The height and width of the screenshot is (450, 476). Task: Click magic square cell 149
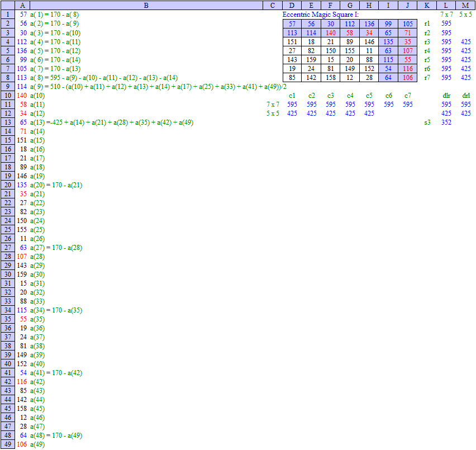pos(350,69)
